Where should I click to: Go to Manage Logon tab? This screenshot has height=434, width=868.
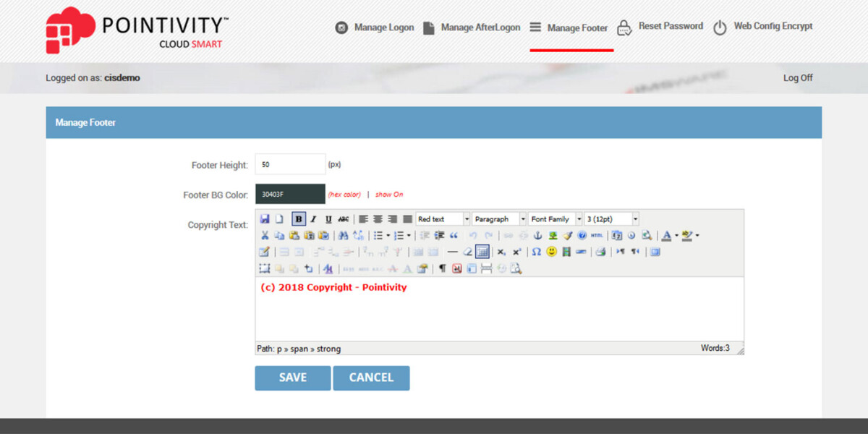375,27
